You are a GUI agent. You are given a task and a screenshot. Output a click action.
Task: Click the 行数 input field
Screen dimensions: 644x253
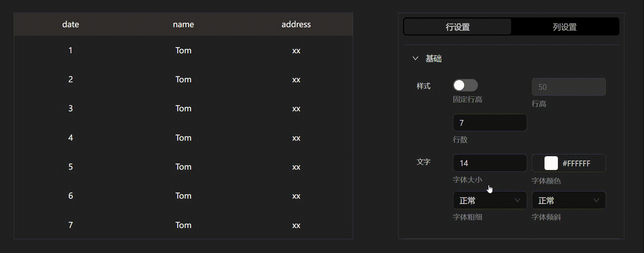(490, 123)
